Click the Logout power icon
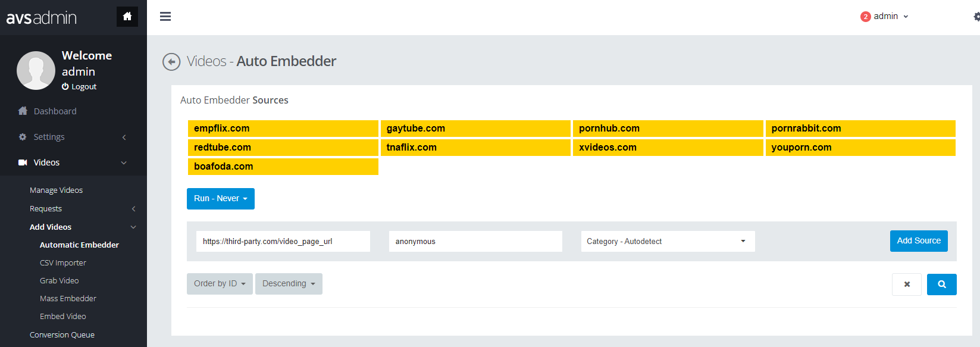 (x=65, y=87)
